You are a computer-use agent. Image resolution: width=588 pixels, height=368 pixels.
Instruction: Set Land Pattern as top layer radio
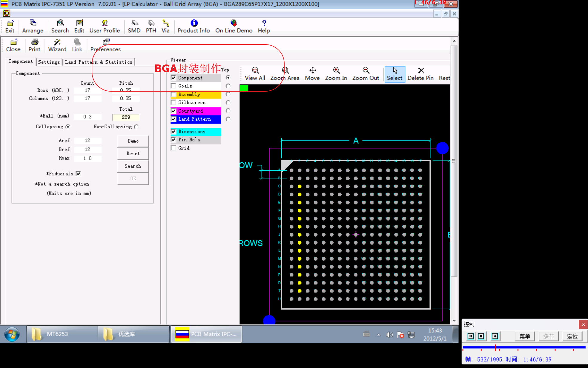[228, 119]
